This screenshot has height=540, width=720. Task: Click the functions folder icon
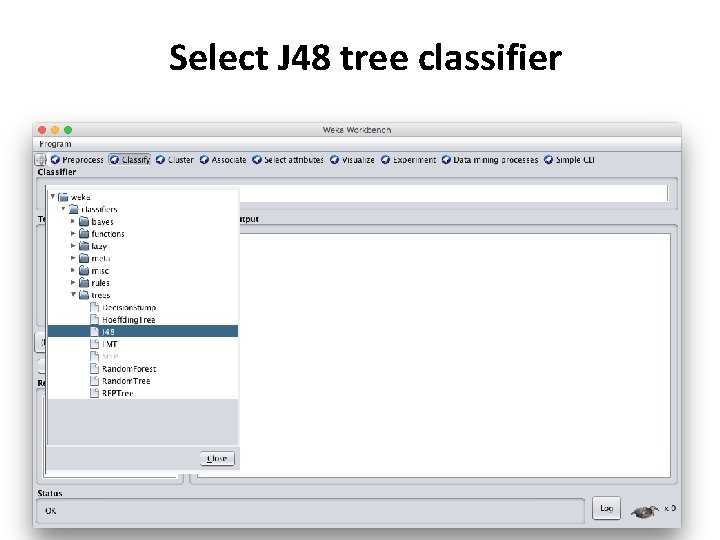(84, 234)
